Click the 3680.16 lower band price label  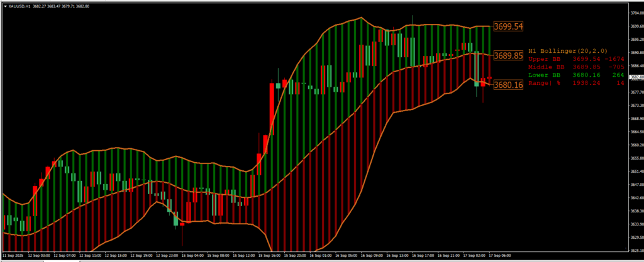coord(508,84)
